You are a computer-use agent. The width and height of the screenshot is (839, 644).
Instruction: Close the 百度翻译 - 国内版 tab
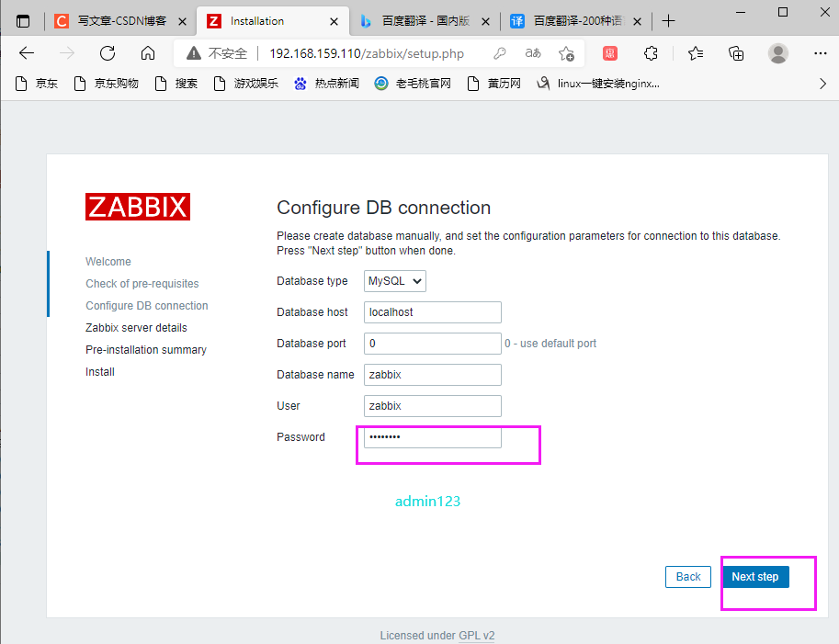[x=485, y=21]
